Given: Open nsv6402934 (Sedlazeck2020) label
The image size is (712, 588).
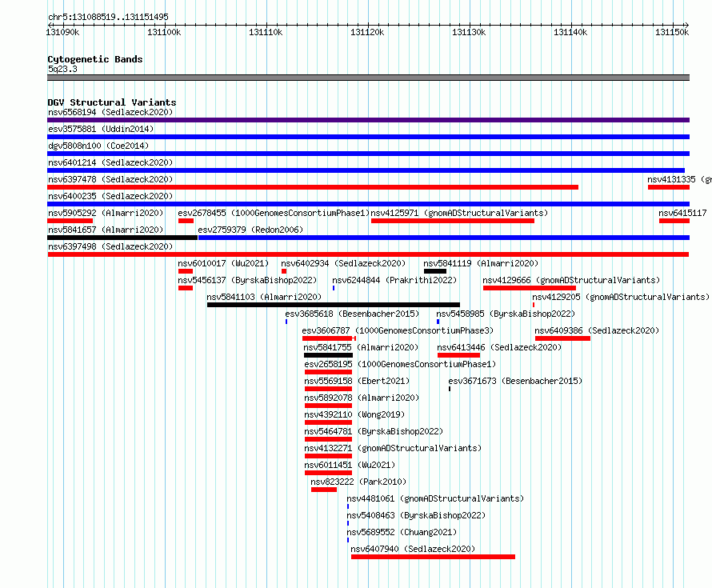Looking at the screenshot, I should click(343, 263).
